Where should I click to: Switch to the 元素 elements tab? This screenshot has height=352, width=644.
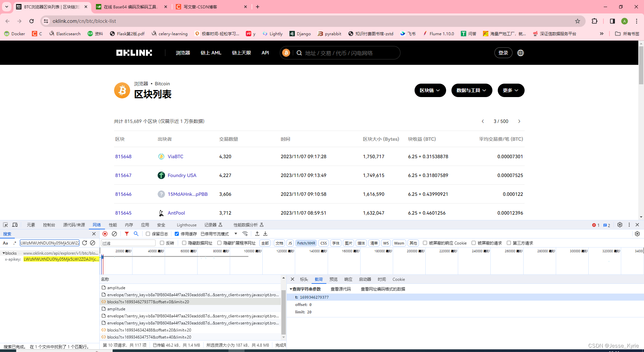click(x=31, y=225)
